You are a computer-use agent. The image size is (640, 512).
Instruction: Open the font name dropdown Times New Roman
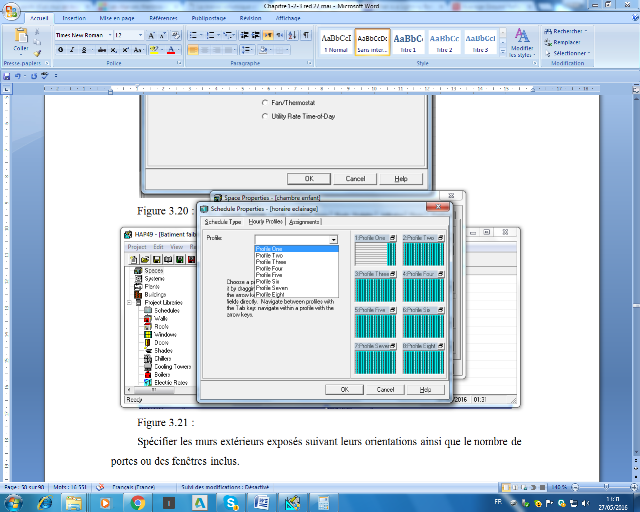coord(82,34)
